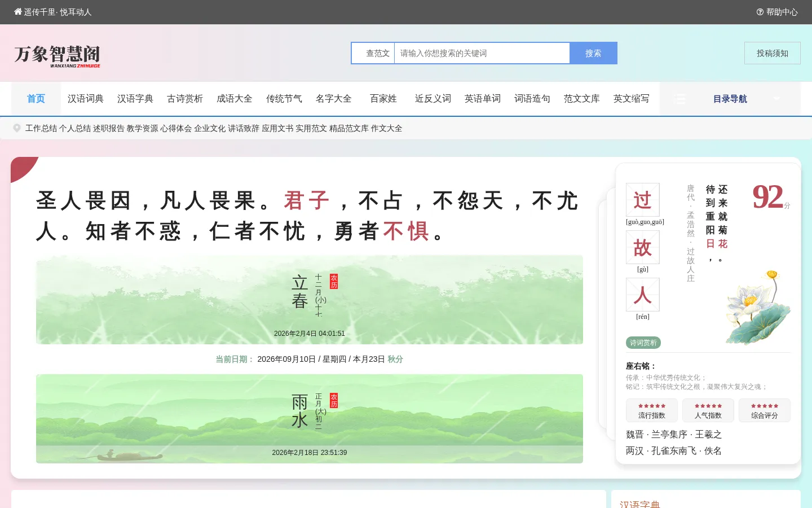Open the 工作总结 link
812x508 pixels.
pos(41,128)
